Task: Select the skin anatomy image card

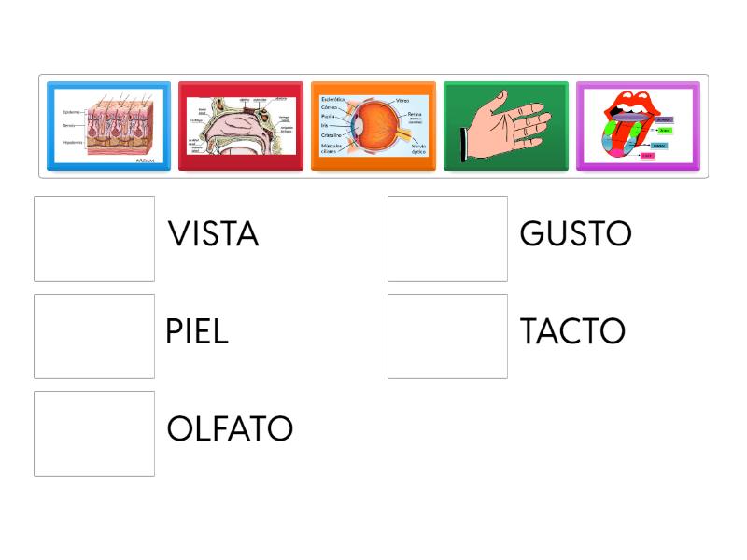Action: pos(107,126)
